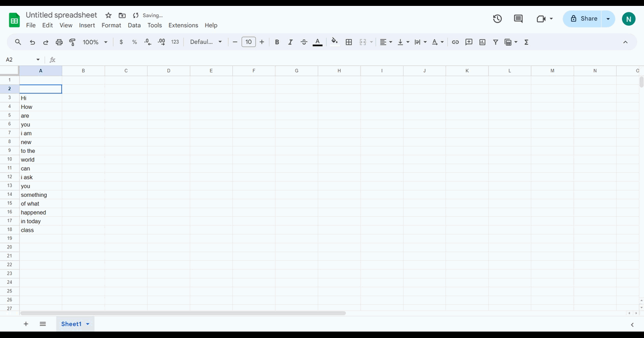The width and height of the screenshot is (644, 338).
Task: Create a filter
Action: [495, 42]
